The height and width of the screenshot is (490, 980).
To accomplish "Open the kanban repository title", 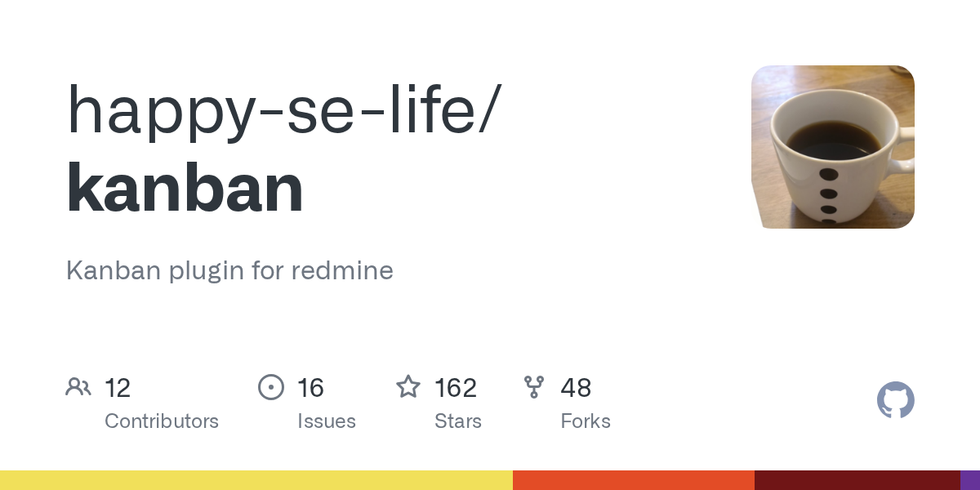I will [185, 189].
